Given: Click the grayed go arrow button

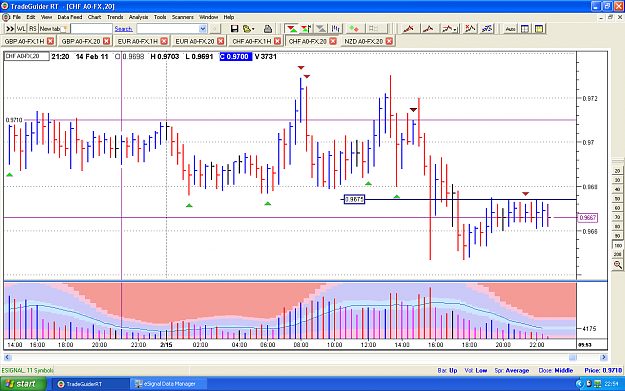Looking at the screenshot, I should 214,29.
